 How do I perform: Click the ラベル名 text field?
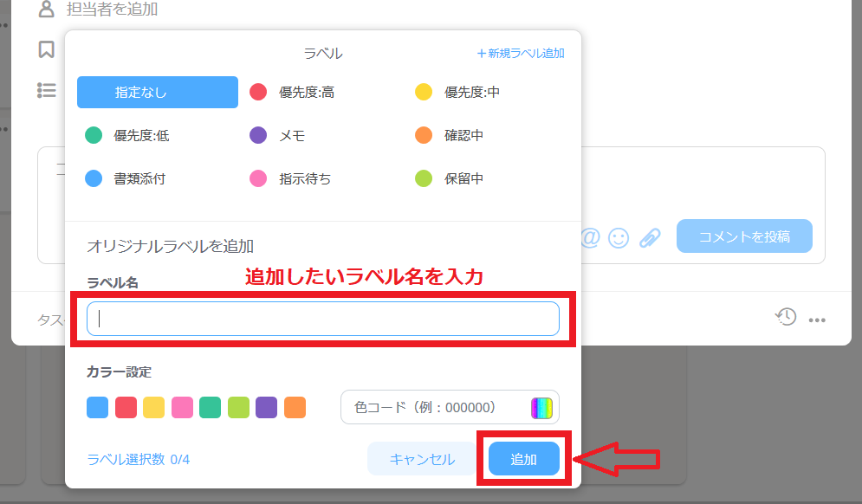coord(323,319)
